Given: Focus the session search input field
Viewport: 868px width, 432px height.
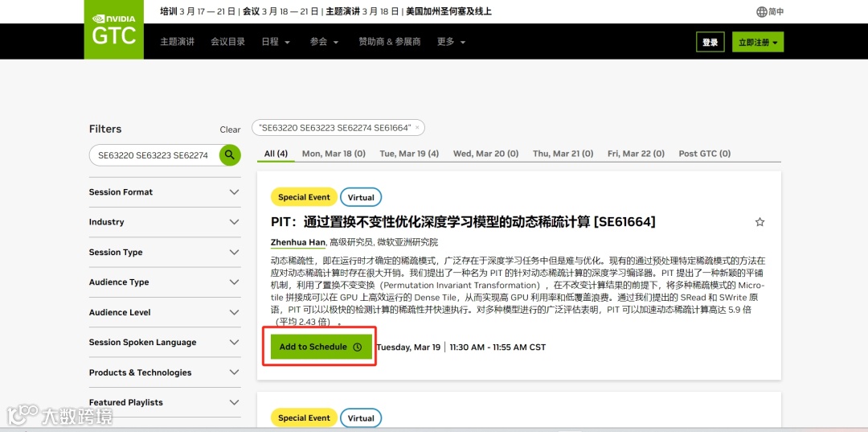Looking at the screenshot, I should 154,155.
